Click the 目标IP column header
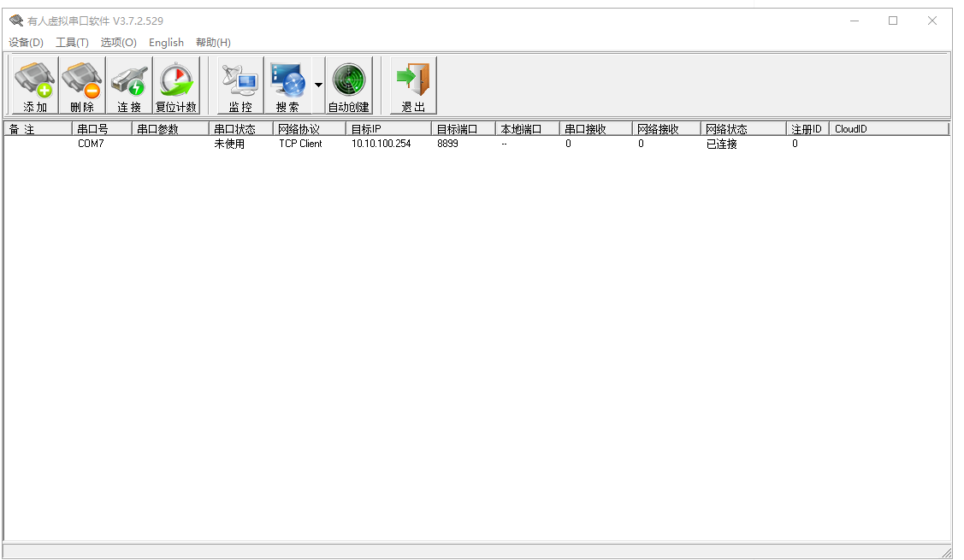Screen dimensions: 964x560 coord(388,129)
